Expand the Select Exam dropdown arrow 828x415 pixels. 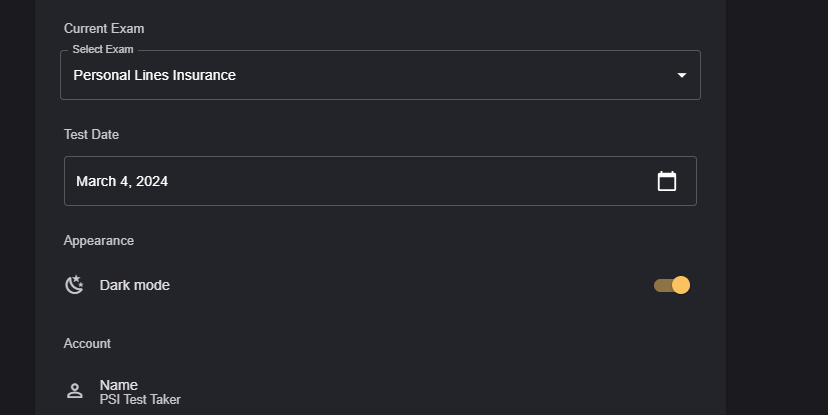tap(681, 75)
